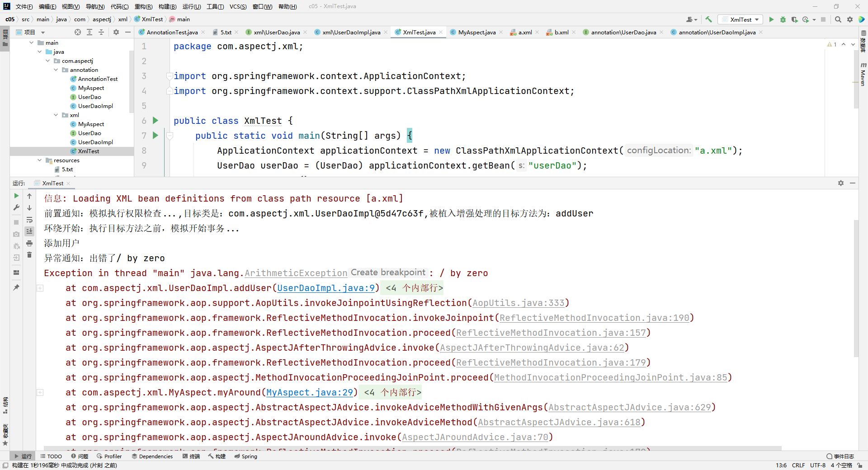Open MyAspect.java:29 link in stack trace
Viewport: 868px width, 470px height.
click(x=310, y=392)
